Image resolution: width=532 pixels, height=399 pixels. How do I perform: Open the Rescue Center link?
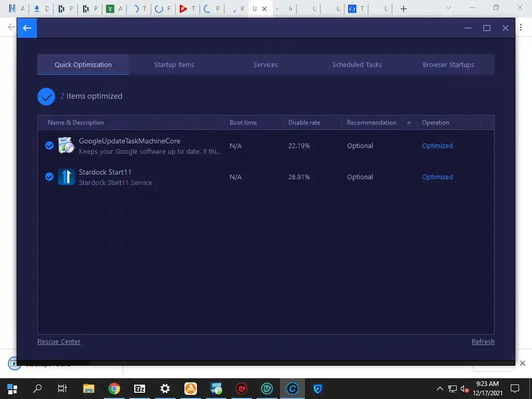59,342
